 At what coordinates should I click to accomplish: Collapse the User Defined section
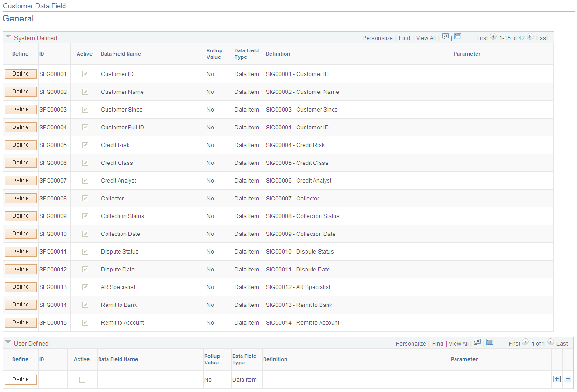coord(8,342)
